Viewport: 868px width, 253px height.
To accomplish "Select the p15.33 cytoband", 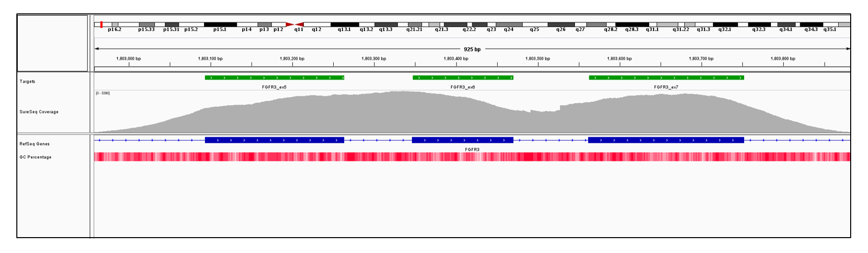I will 147,24.
